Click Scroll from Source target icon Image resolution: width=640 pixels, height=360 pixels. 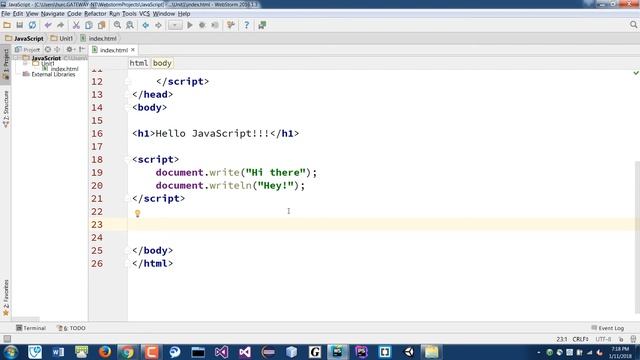pos(48,49)
